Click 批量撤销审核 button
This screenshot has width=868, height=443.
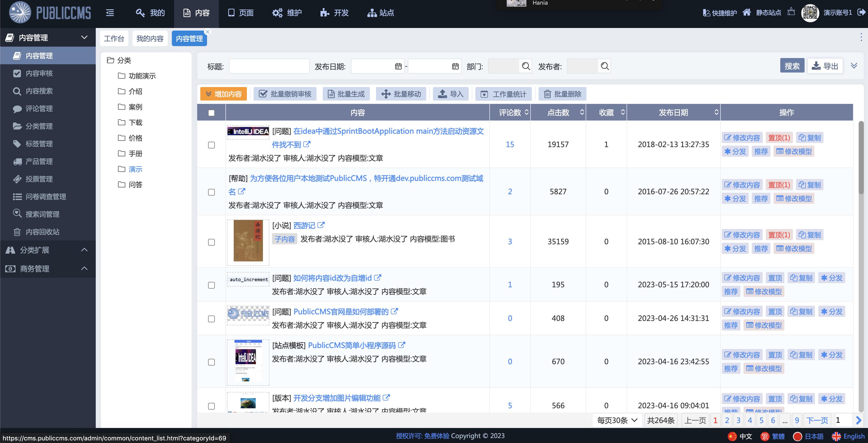coord(285,94)
